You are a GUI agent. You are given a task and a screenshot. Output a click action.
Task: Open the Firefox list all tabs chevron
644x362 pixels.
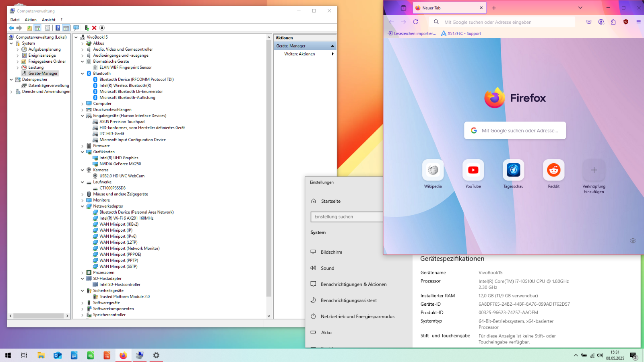pos(580,8)
